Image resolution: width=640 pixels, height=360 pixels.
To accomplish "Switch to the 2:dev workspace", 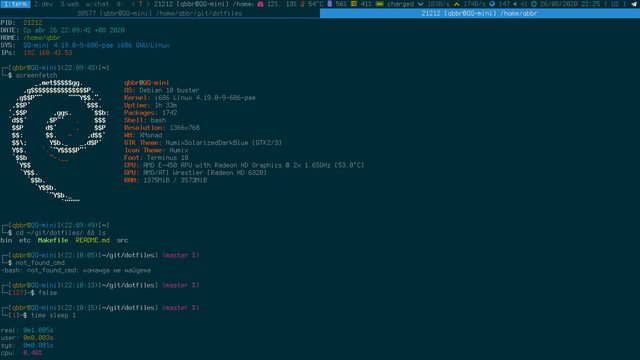I will 43,4.
